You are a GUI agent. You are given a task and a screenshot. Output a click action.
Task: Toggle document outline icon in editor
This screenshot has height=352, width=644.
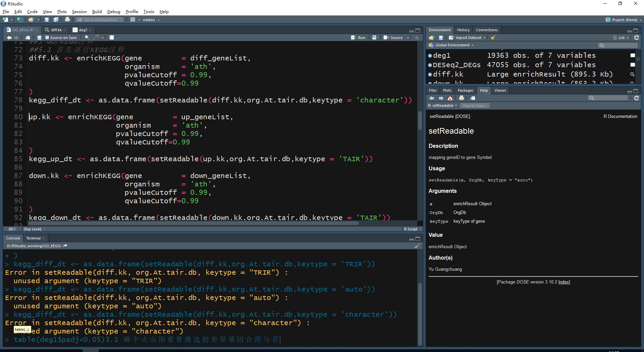[x=417, y=38]
